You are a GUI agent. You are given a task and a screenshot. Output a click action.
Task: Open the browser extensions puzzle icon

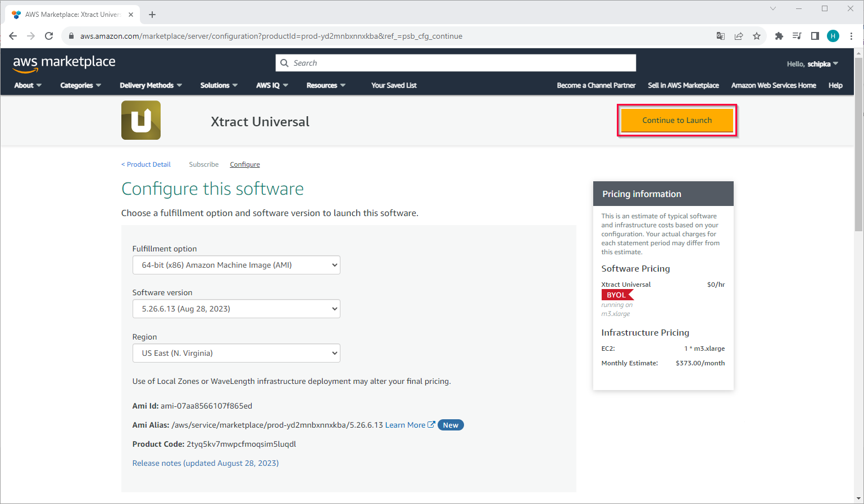point(779,36)
